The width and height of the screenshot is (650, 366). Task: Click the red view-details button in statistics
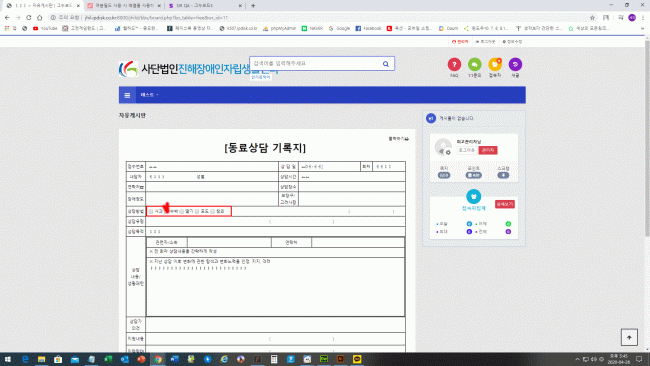(504, 204)
